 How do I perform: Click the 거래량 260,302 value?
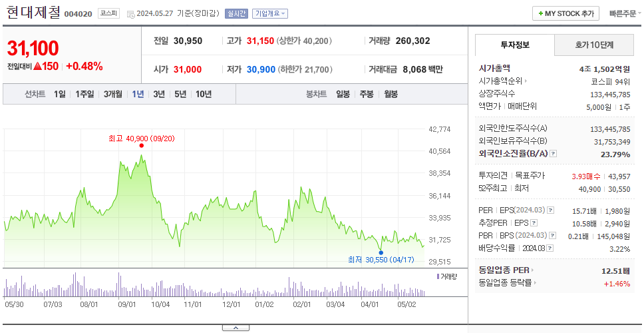point(412,41)
